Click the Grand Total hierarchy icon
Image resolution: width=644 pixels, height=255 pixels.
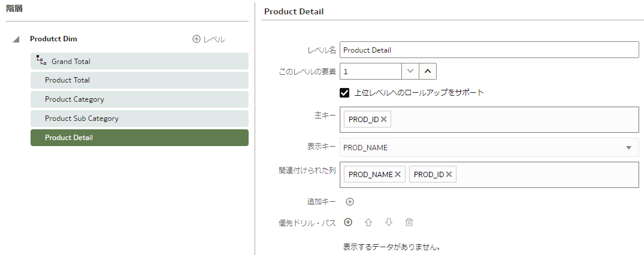41,60
